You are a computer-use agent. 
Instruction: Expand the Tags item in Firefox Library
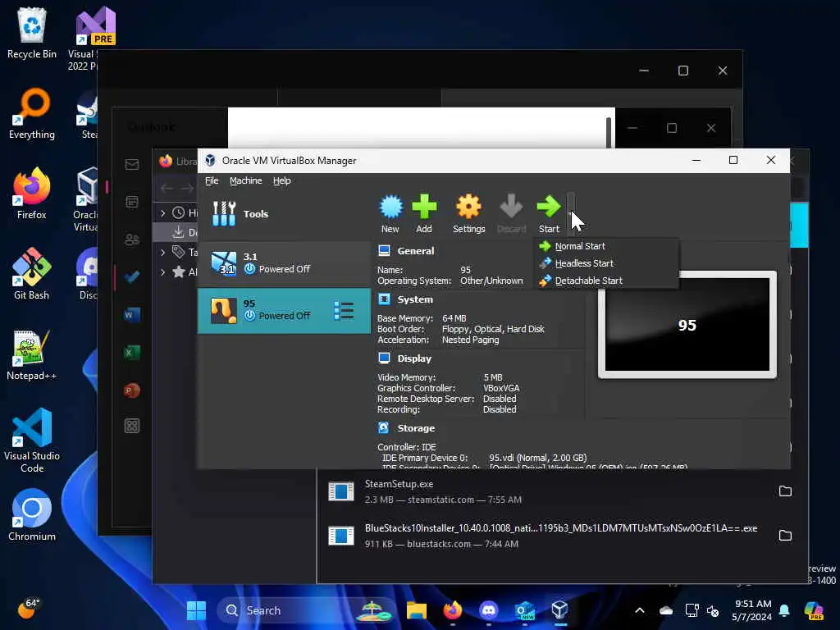tap(163, 252)
